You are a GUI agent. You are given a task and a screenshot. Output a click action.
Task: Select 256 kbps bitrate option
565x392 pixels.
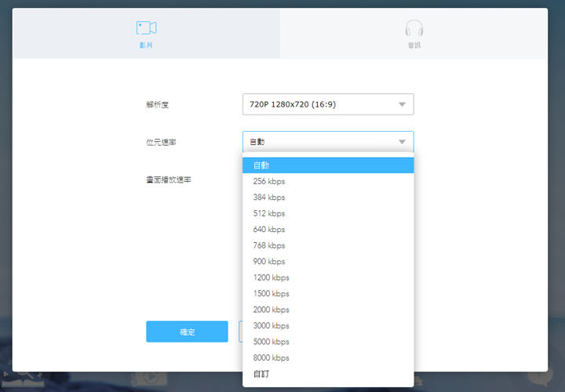(328, 181)
